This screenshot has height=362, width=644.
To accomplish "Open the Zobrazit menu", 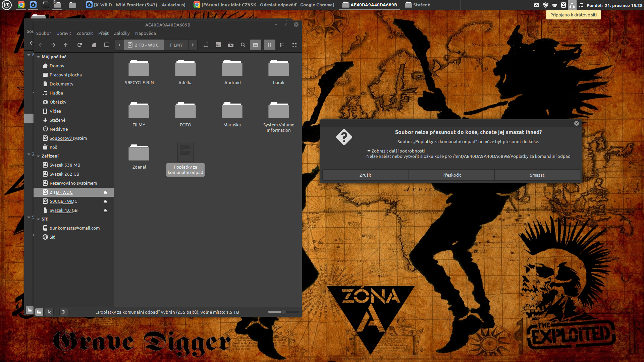I will pos(85,33).
